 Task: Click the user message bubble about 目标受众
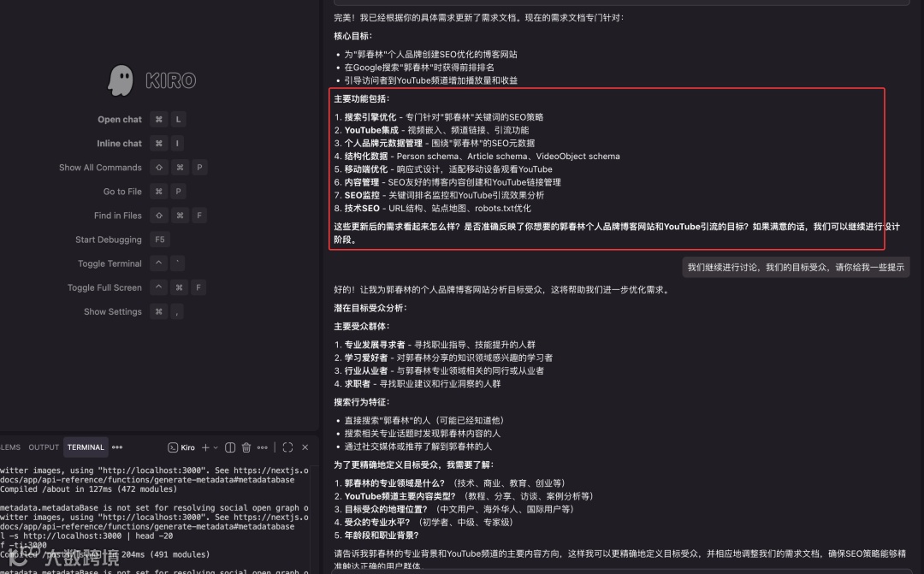click(x=796, y=268)
